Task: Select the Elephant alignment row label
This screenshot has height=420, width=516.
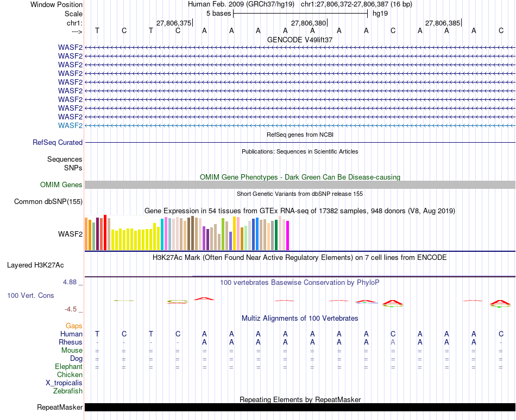Action: [x=69, y=366]
